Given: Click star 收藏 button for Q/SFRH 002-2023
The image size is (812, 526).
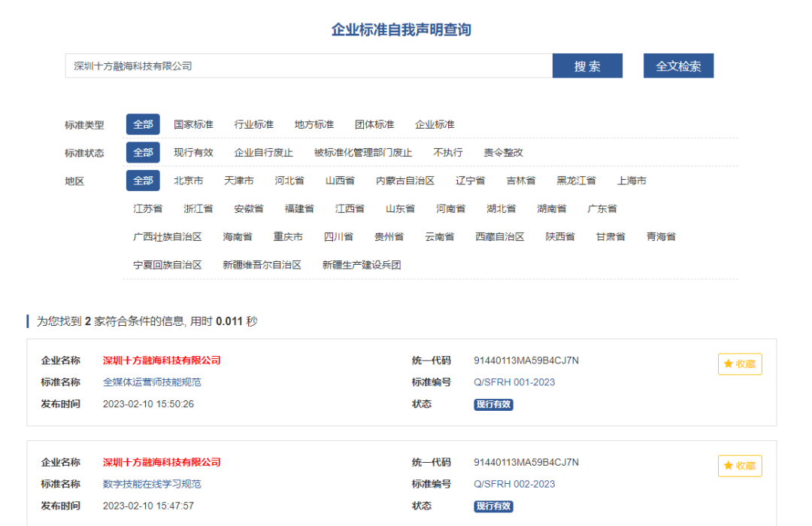Looking at the screenshot, I should pos(740,466).
